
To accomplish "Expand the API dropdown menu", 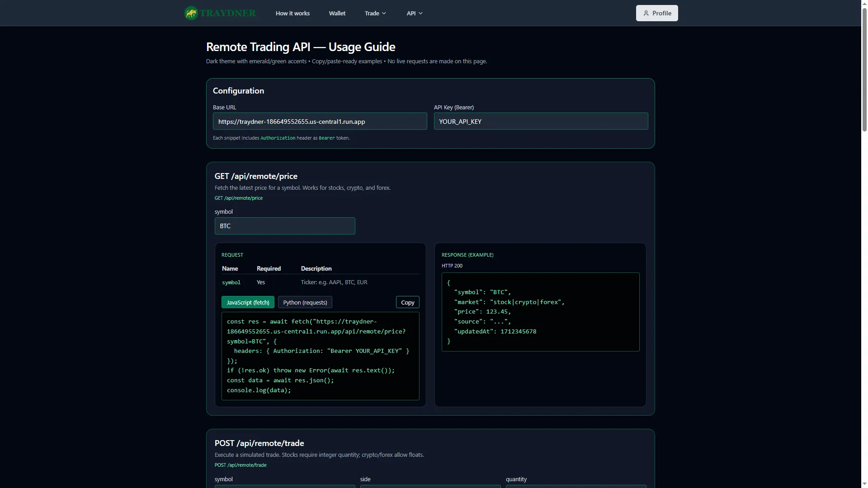I will coord(415,13).
